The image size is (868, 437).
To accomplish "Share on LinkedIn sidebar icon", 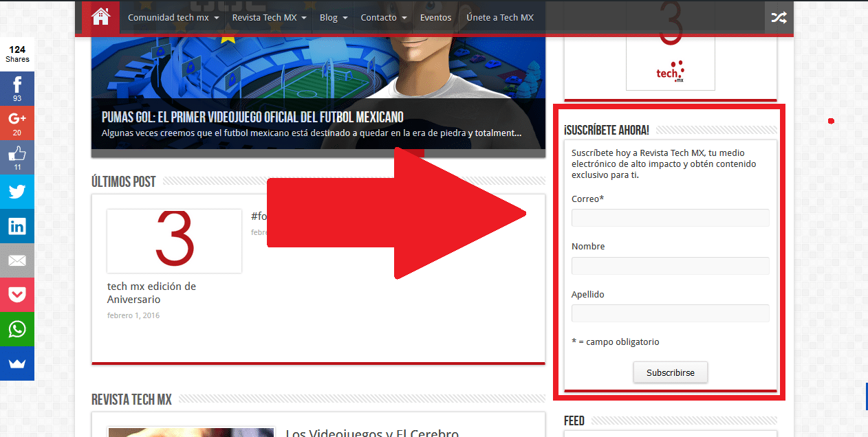I will click(17, 226).
